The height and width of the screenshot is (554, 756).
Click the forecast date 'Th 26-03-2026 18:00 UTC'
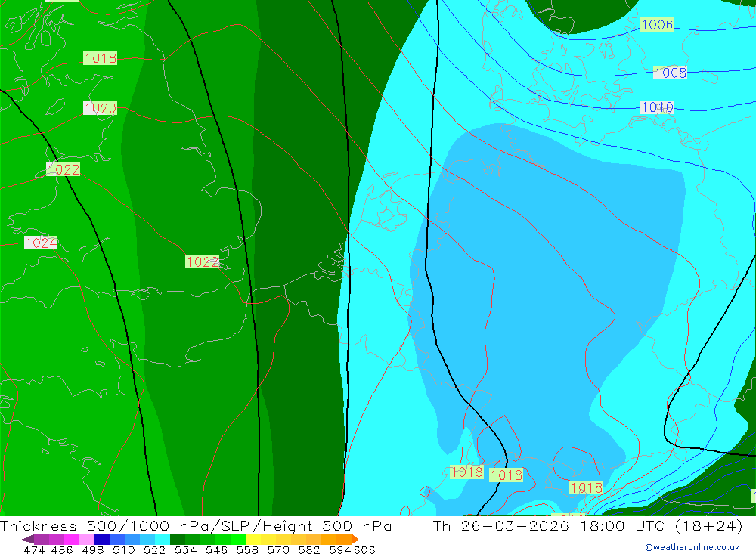click(550, 525)
